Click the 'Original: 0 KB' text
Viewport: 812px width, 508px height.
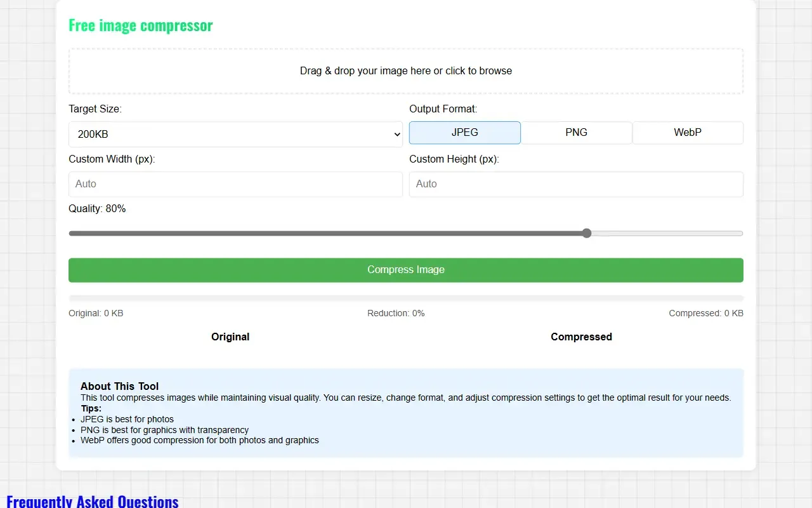[x=96, y=313]
